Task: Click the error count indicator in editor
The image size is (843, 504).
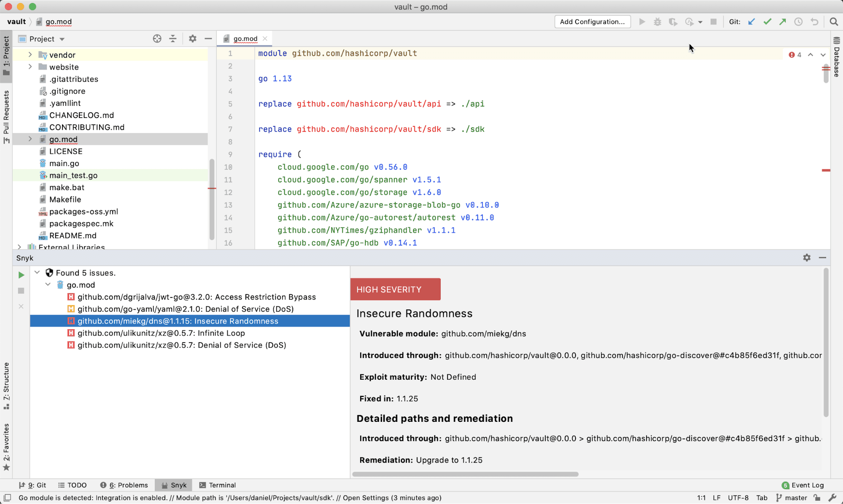Action: point(795,55)
